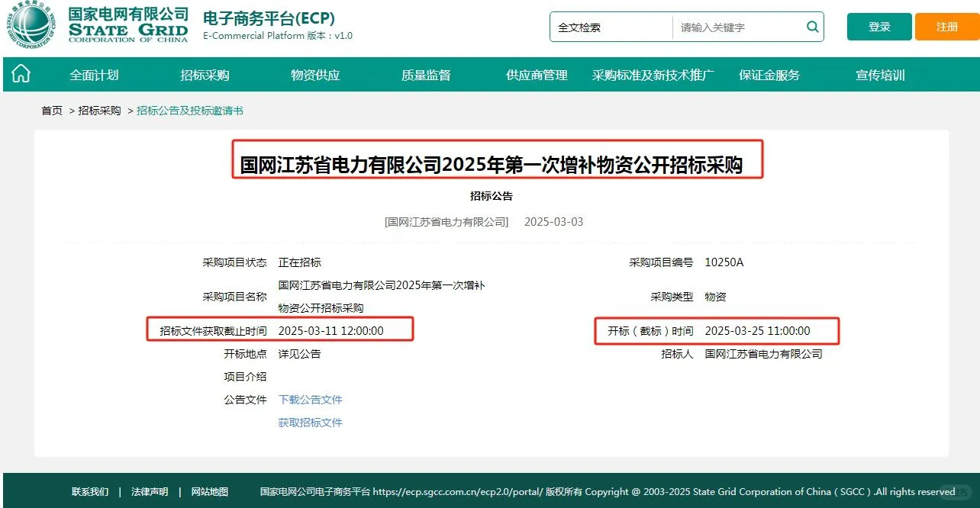This screenshot has height=508, width=980.
Task: Click 招标采购 in the breadcrumb
Action: coord(99,111)
